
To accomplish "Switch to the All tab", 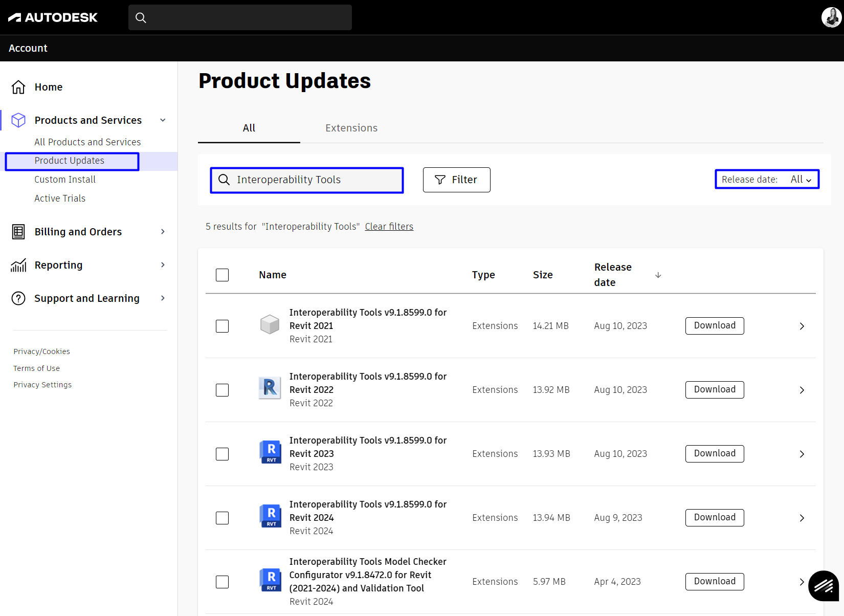I will click(249, 128).
